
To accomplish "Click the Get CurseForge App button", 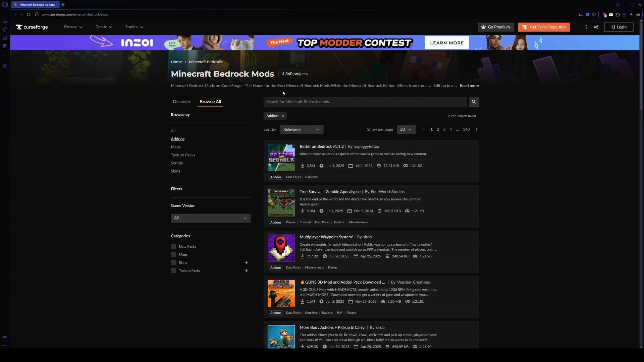I will coord(543,27).
